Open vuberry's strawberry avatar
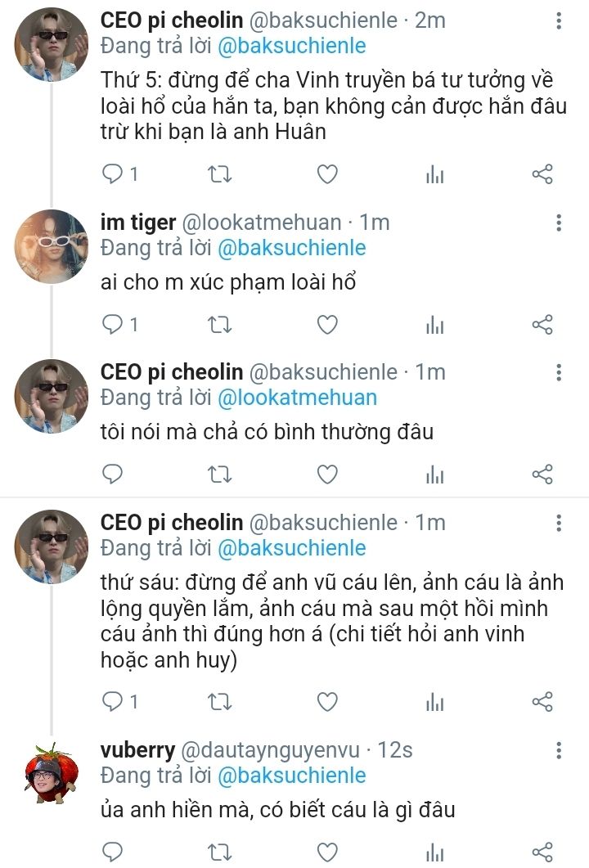Image resolution: width=589 pixels, height=868 pixels. tap(52, 774)
